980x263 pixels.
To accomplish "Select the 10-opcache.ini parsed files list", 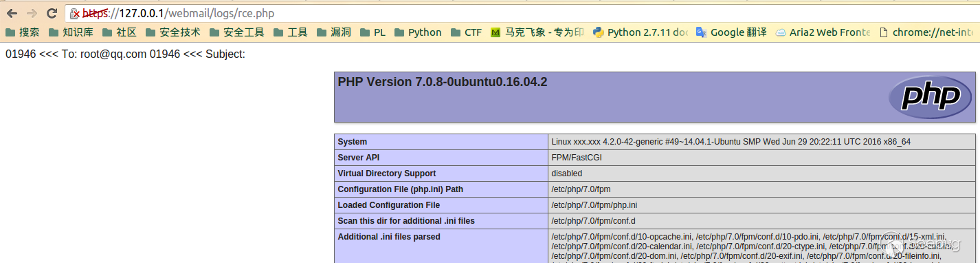I will coord(762,246).
